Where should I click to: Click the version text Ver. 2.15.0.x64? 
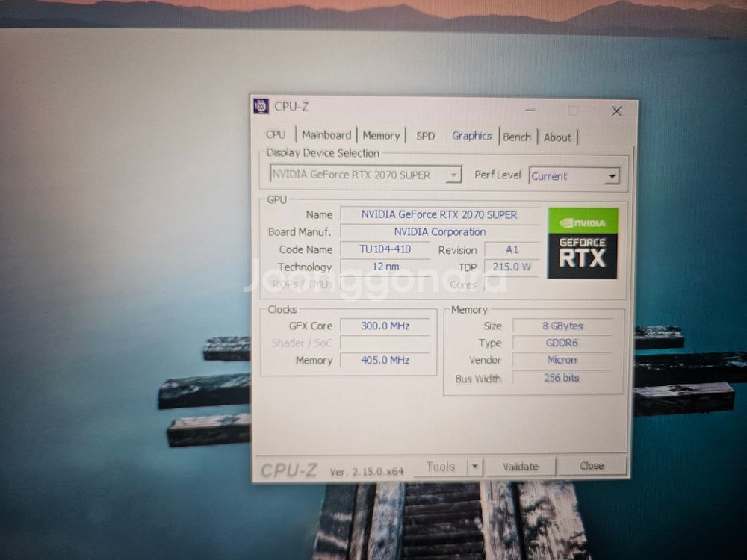tap(366, 472)
